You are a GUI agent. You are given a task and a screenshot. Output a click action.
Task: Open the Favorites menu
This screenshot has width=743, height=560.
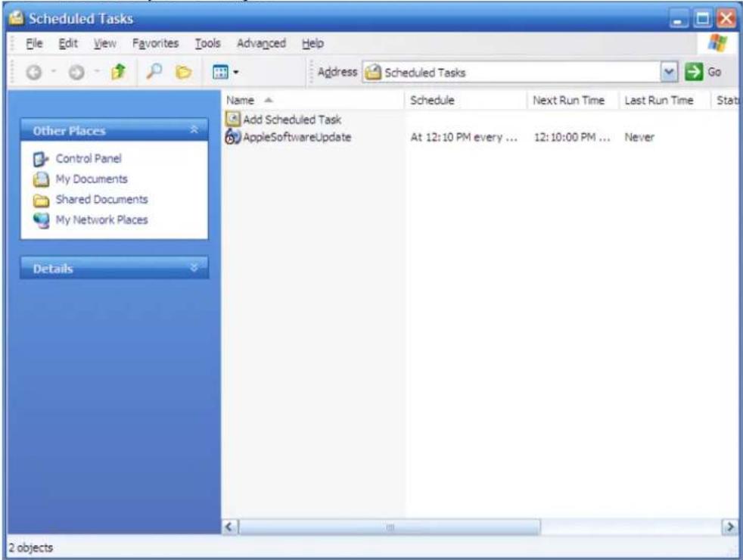(155, 44)
